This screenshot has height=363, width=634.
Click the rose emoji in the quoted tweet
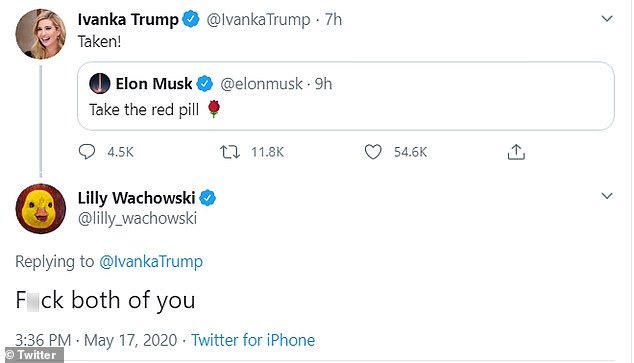point(214,109)
